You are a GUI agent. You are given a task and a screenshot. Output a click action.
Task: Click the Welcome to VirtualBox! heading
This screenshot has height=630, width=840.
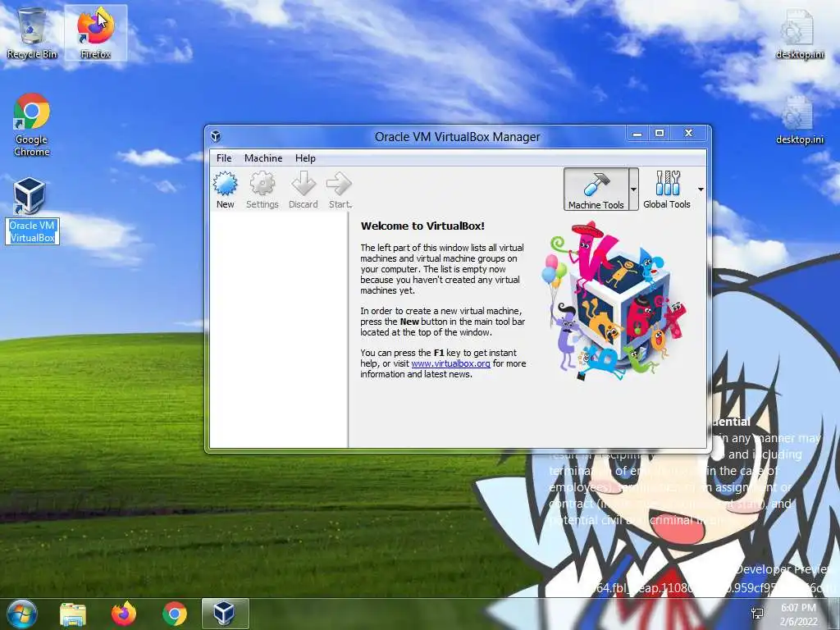point(422,226)
